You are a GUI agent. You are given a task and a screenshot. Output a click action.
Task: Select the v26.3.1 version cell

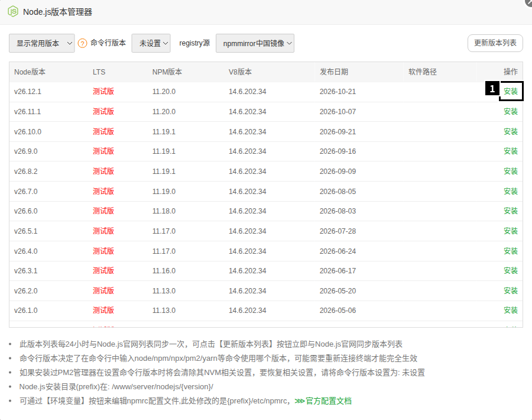click(26, 271)
